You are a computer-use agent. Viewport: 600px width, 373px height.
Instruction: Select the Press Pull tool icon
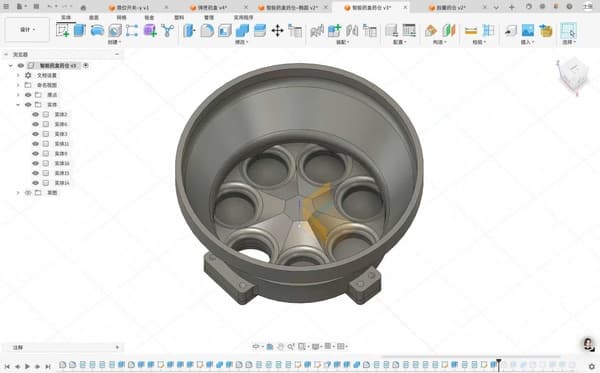189,30
